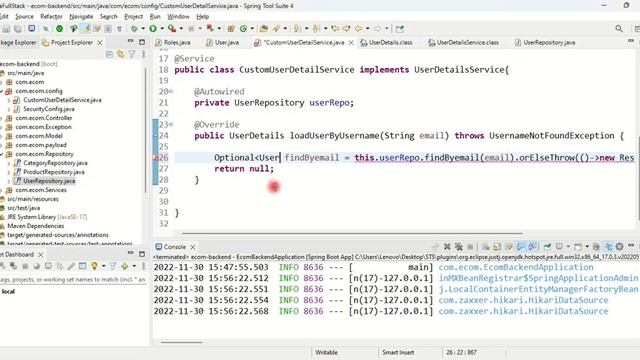The height and width of the screenshot is (360, 640).
Task: Select com.ecom.Services package in tree
Action: (41, 190)
